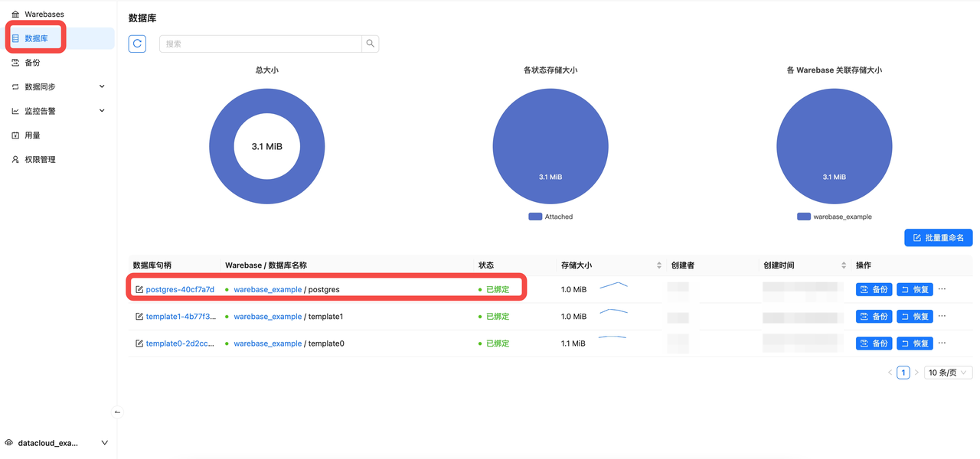
Task: Expand 监控告警 menu chevron
Action: [x=103, y=111]
